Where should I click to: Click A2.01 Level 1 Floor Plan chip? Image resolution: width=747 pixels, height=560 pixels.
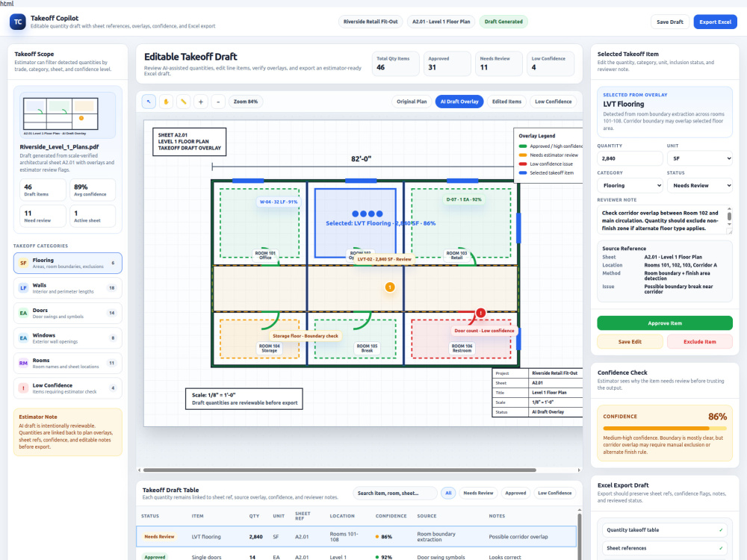click(x=441, y=22)
